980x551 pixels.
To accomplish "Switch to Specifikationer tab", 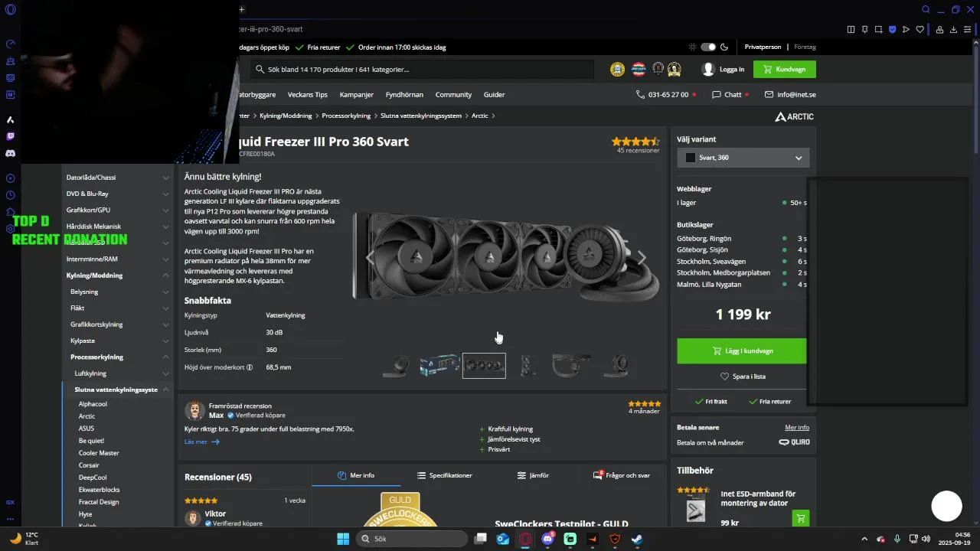I will pyautogui.click(x=444, y=475).
